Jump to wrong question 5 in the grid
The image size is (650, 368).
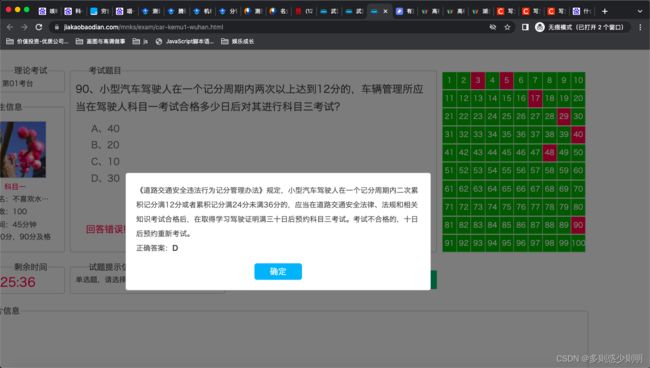point(506,80)
